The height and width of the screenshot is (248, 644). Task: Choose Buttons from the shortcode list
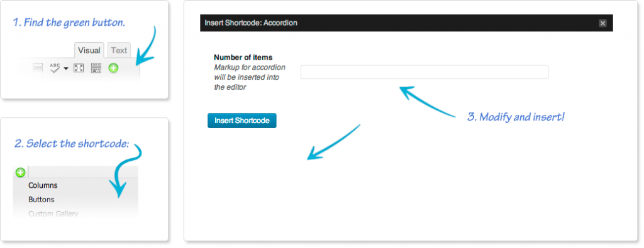click(x=41, y=200)
